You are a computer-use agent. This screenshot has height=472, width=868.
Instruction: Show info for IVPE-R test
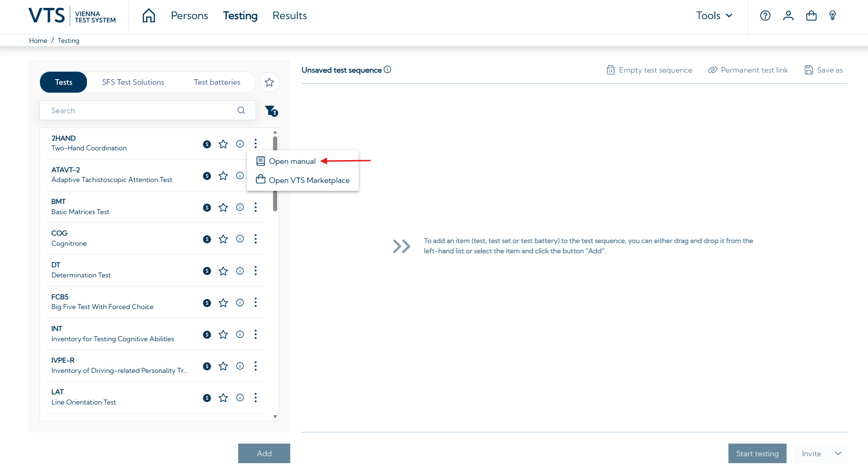(x=240, y=366)
